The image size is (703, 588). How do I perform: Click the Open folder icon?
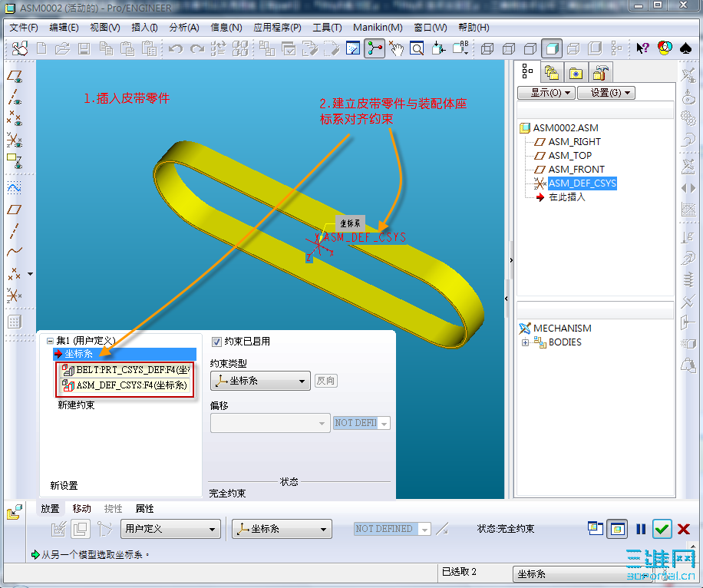[x=62, y=48]
